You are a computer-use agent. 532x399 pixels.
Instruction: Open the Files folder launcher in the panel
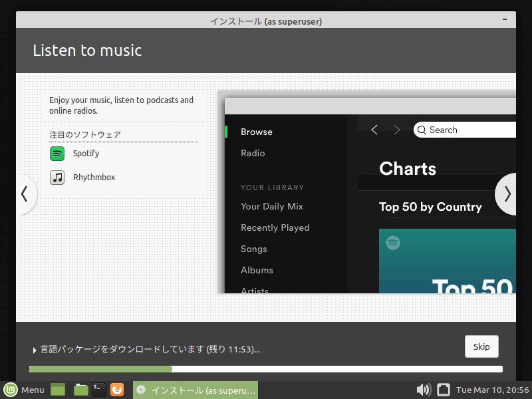click(x=80, y=390)
